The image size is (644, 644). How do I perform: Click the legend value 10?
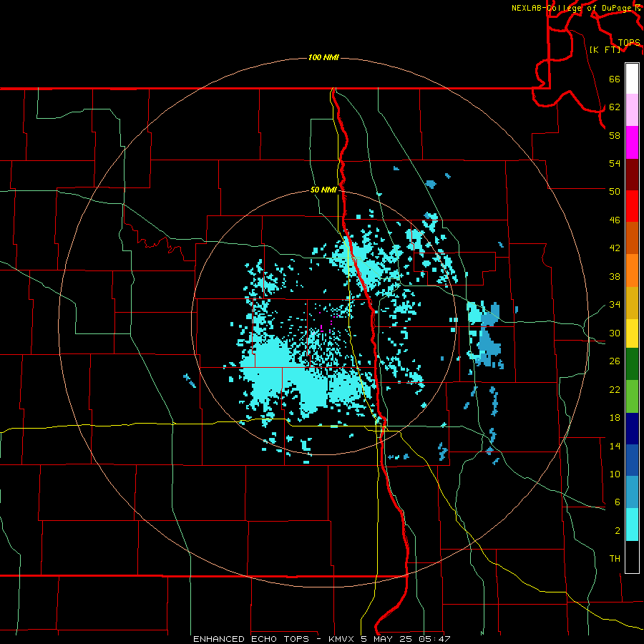click(615, 474)
